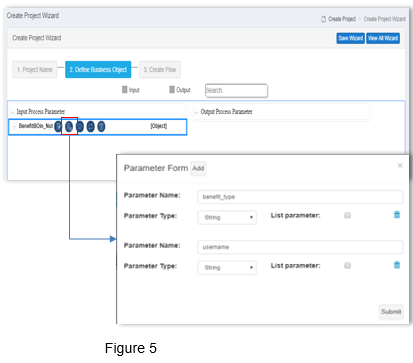Click the fourth round icon in BenefitBOin_Nut row
413x363 pixels.
pyautogui.click(x=90, y=126)
